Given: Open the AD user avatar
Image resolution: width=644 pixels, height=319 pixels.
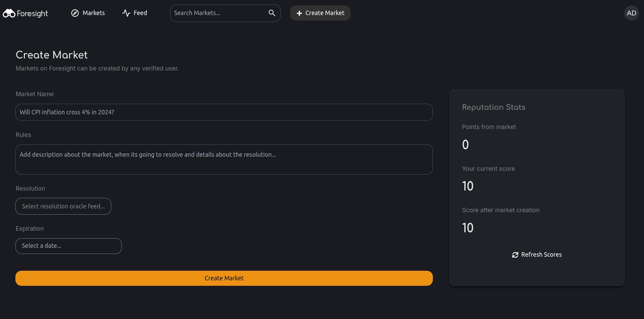Looking at the screenshot, I should [631, 13].
